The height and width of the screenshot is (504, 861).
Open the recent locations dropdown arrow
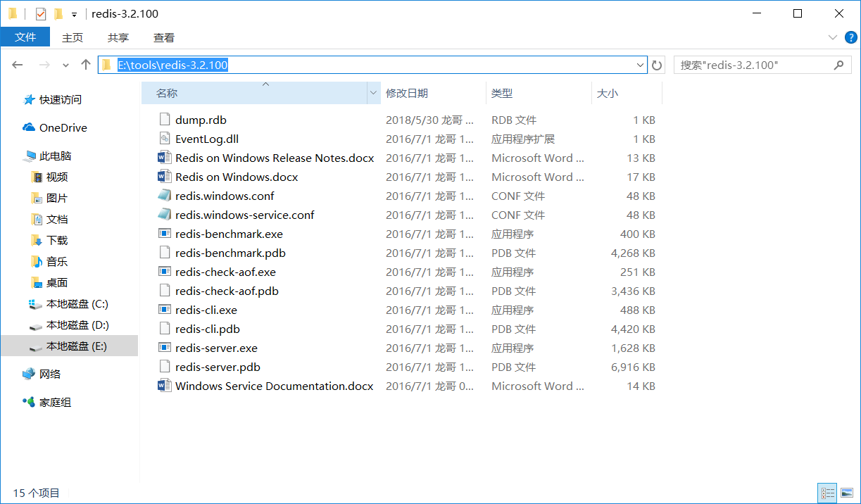pos(66,65)
